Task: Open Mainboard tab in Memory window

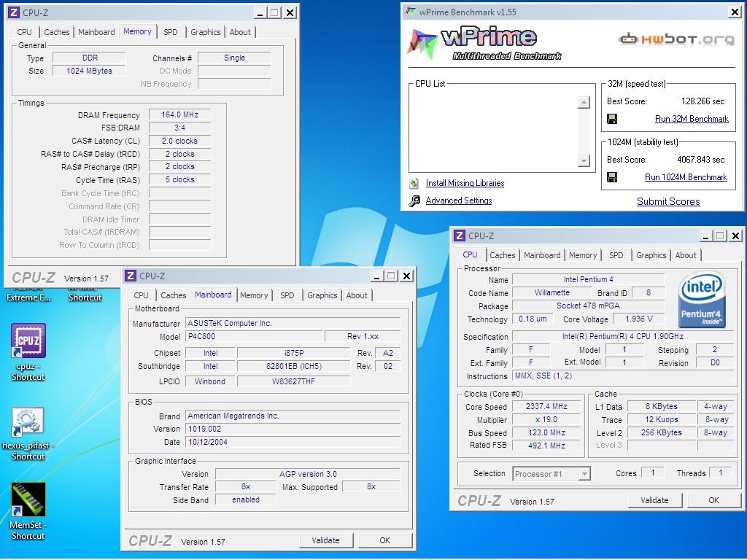Action: click(96, 32)
